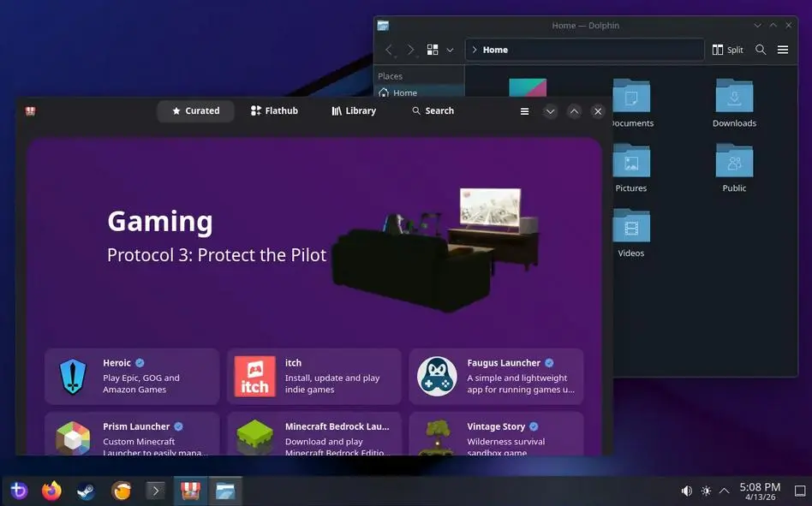
Task: Switch to Dolphin via taskbar icon
Action: point(225,491)
